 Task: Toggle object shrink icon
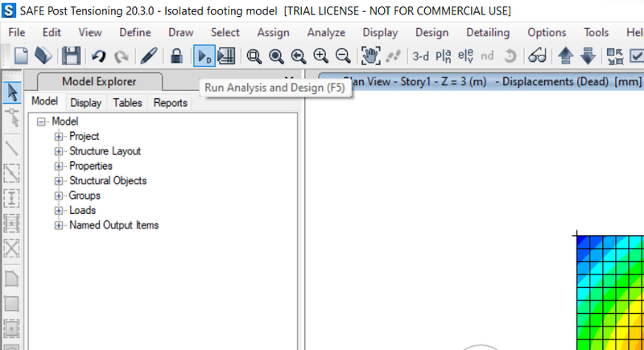[615, 56]
